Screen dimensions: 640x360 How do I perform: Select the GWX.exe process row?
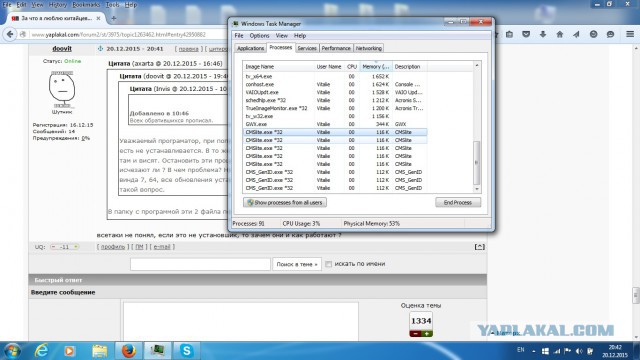pos(335,124)
